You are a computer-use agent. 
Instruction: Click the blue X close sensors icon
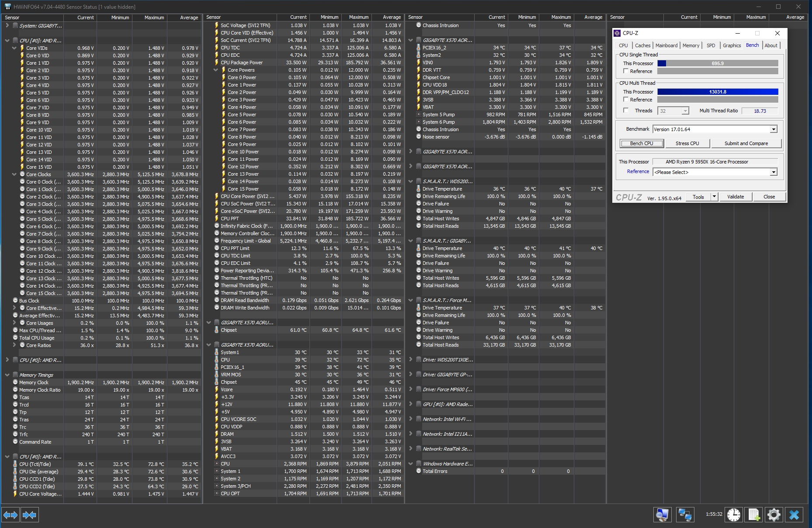794,515
